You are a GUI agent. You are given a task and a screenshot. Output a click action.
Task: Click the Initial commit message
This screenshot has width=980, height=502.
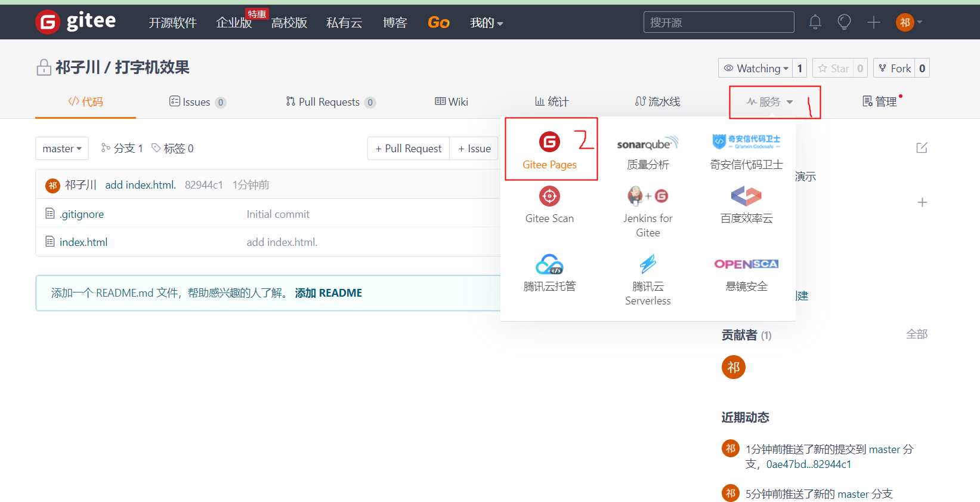[x=278, y=214]
